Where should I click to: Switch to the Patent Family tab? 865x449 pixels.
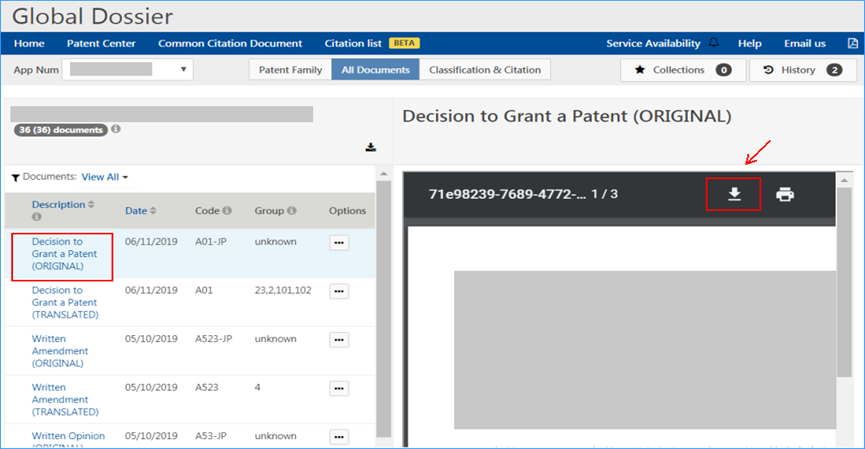pos(290,70)
